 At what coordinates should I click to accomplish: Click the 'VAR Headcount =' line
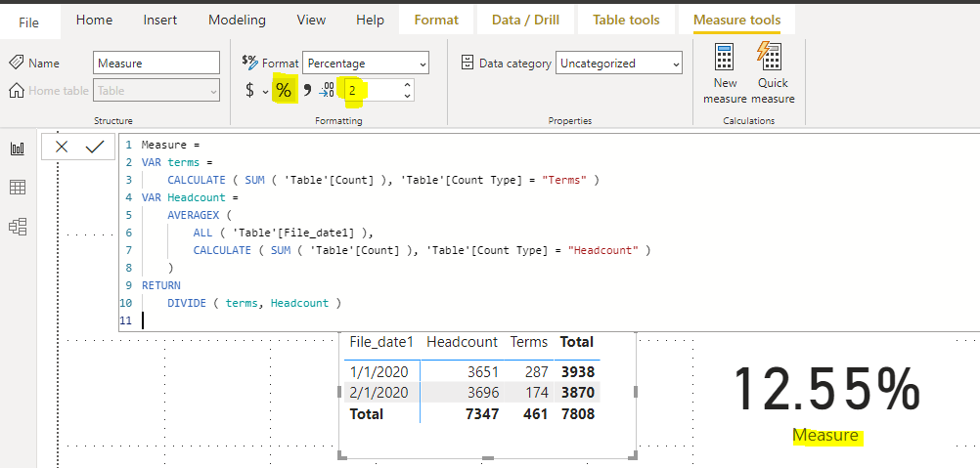coord(190,197)
